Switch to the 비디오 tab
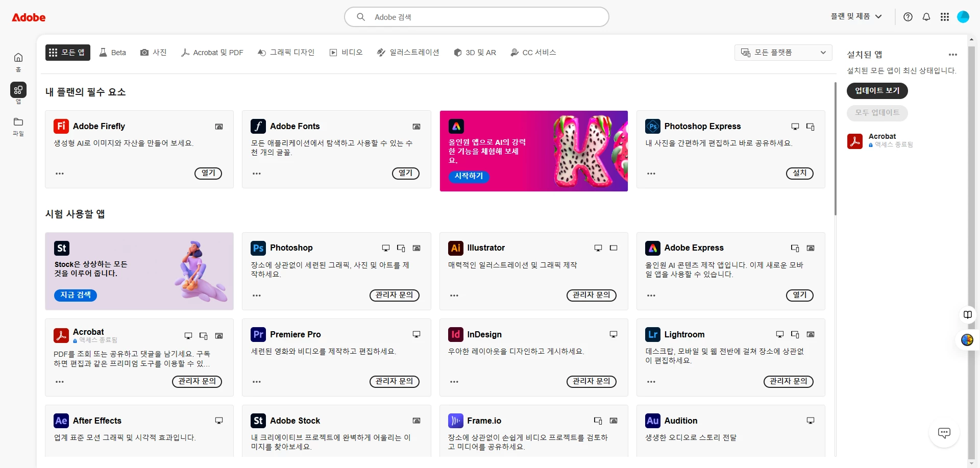 pos(346,53)
